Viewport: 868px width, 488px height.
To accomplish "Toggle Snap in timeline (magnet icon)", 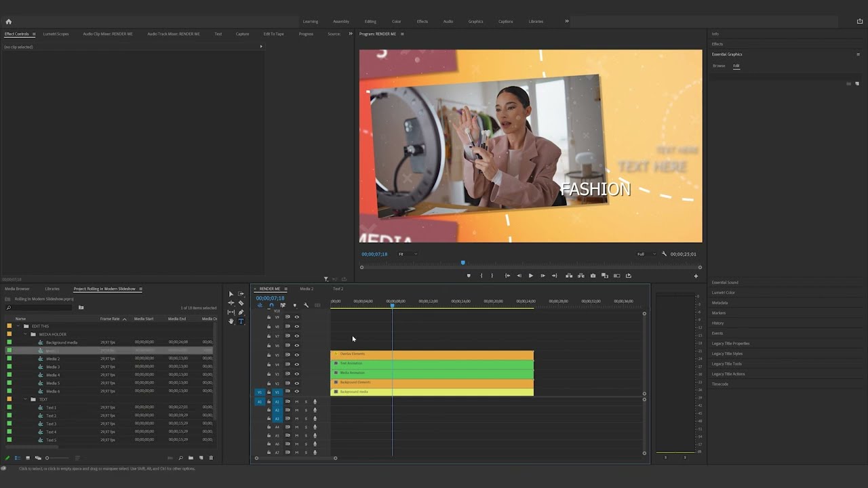I will point(271,306).
